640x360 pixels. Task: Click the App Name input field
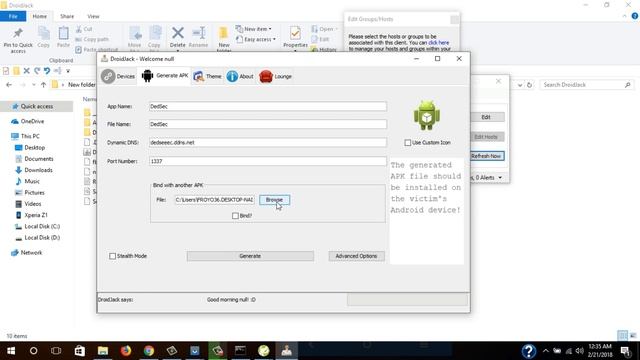(x=268, y=107)
